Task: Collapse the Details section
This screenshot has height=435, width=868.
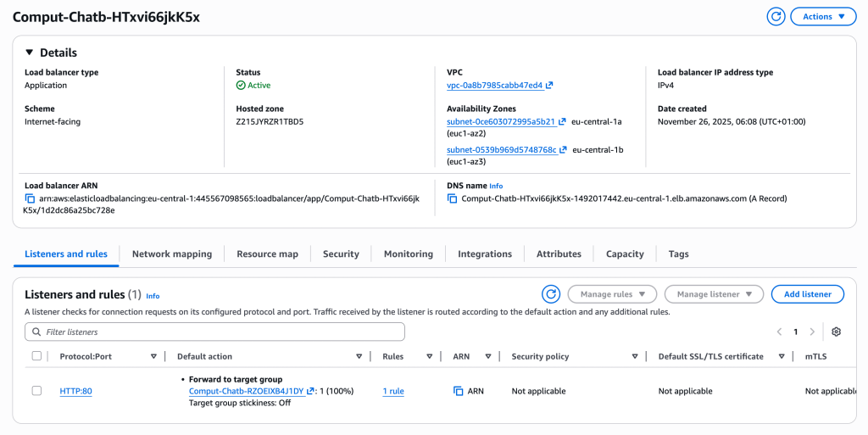Action: 31,53
